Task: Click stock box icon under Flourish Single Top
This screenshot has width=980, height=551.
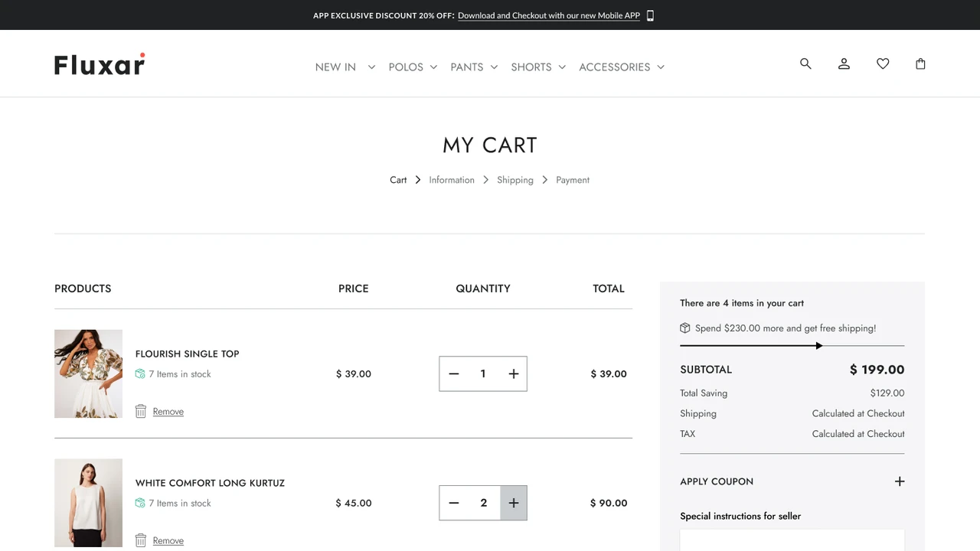Action: click(x=140, y=373)
